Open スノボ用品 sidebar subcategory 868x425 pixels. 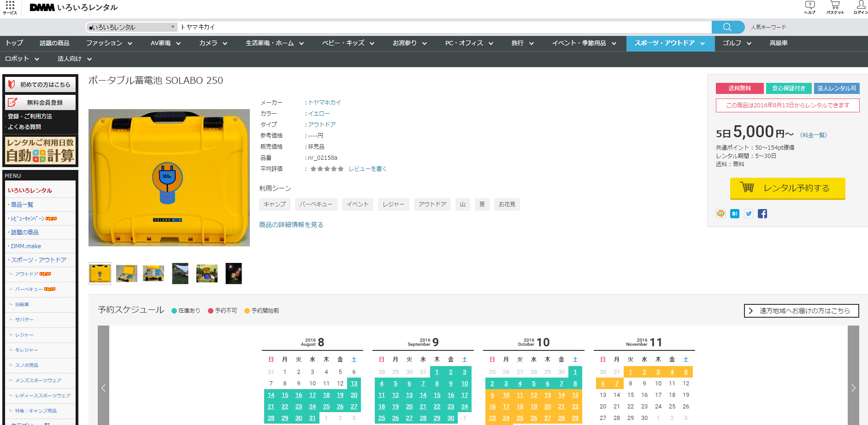coord(27,365)
